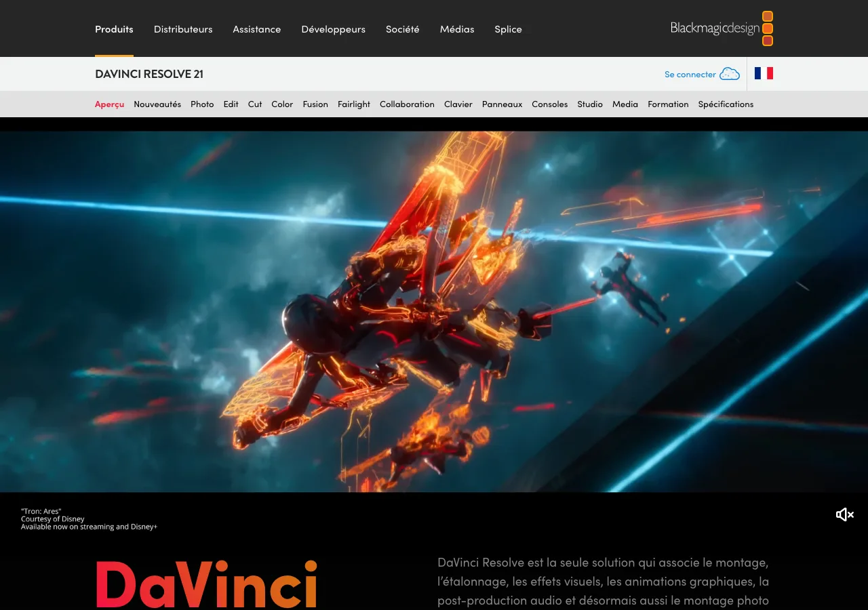Switch to the Media tab
868x610 pixels.
pyautogui.click(x=625, y=104)
